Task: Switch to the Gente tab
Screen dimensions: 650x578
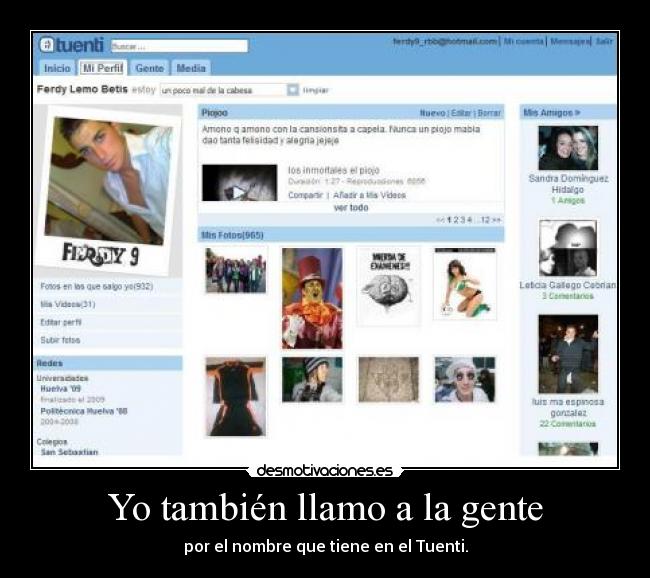Action: [150, 68]
